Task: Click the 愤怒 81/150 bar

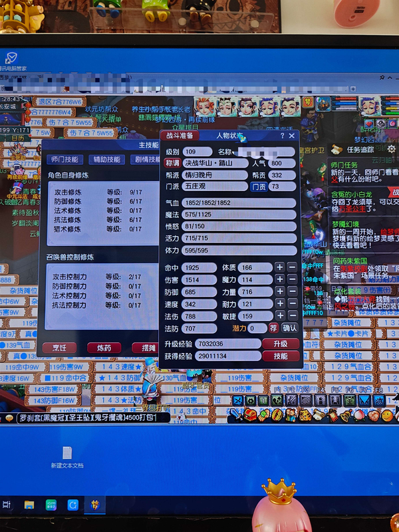Action: click(239, 226)
